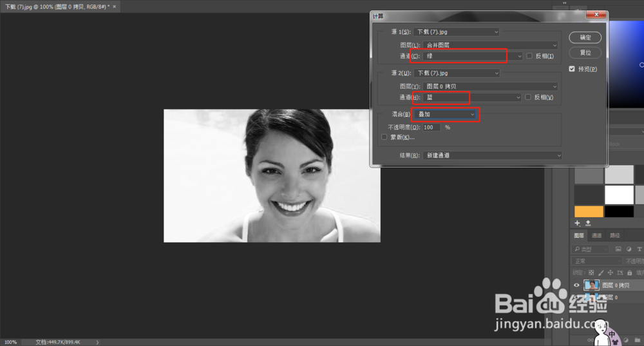The height and width of the screenshot is (346, 644).
Task: Click the new group folder icon in Layers
Action: tap(637, 340)
